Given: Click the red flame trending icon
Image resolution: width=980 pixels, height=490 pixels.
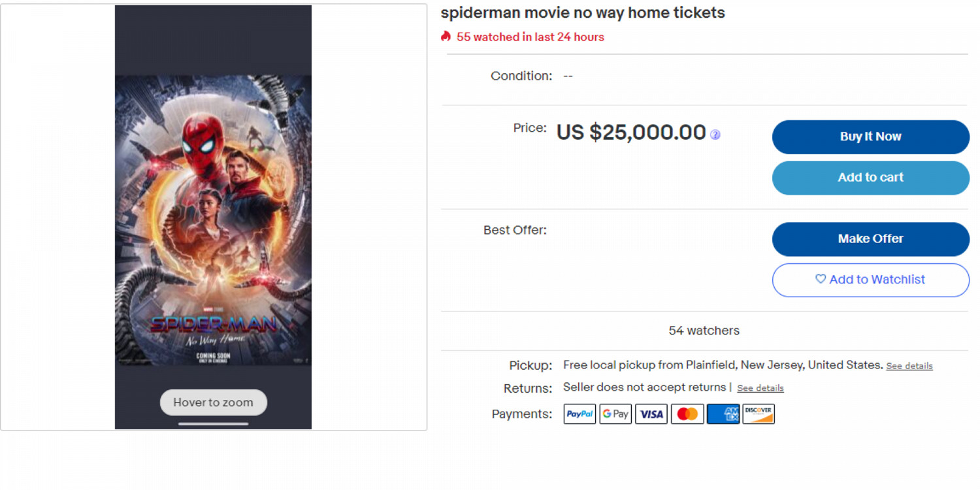Looking at the screenshot, I should point(446,37).
